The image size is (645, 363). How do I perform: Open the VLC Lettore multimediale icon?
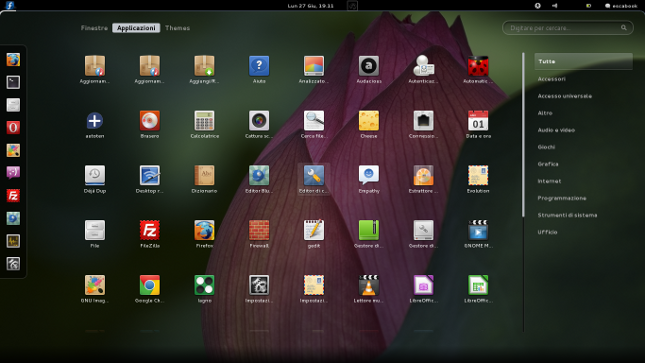369,285
